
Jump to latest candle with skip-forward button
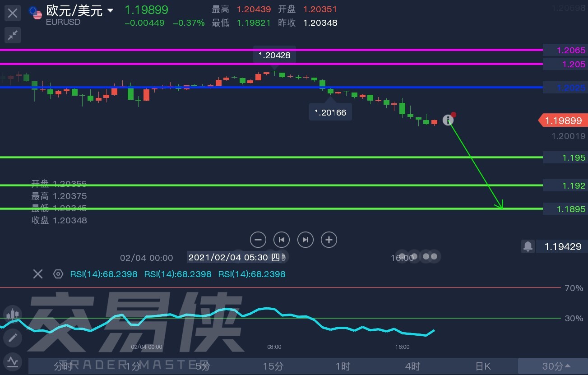[306, 240]
